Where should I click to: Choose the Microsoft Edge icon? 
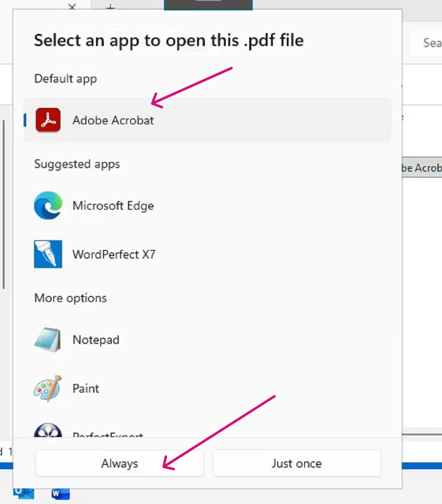(48, 205)
